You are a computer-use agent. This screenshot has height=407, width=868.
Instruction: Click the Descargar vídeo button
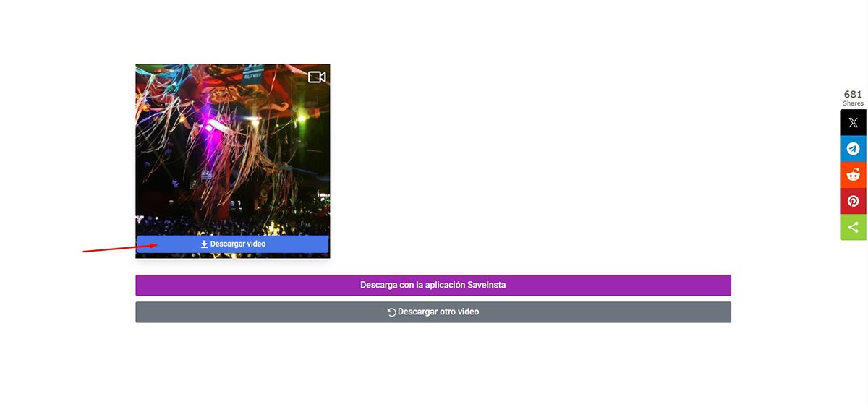[233, 244]
